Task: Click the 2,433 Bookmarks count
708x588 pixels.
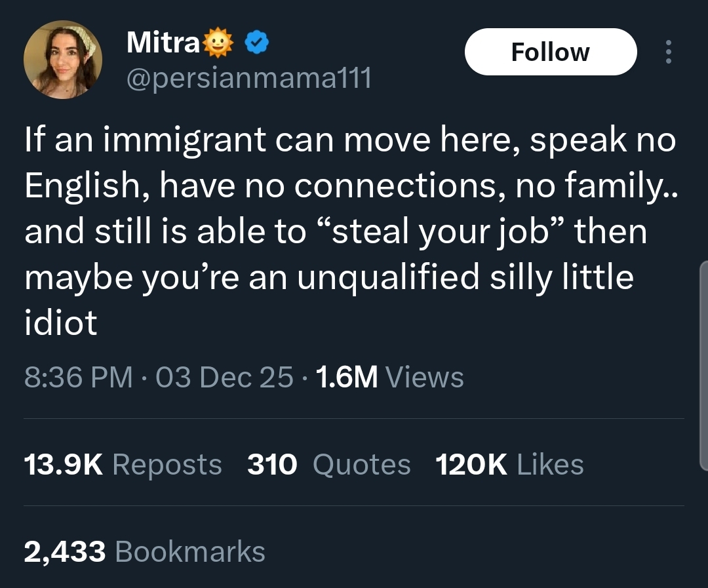Action: click(x=144, y=551)
